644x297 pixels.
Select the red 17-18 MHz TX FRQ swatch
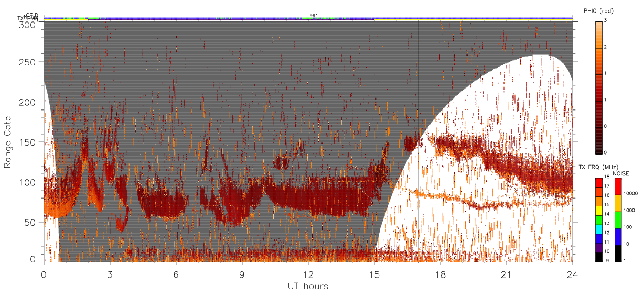click(x=599, y=182)
